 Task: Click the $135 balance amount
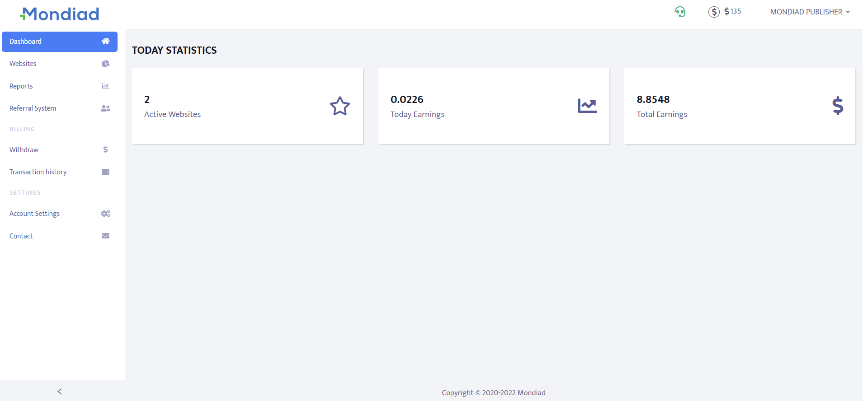tap(733, 12)
